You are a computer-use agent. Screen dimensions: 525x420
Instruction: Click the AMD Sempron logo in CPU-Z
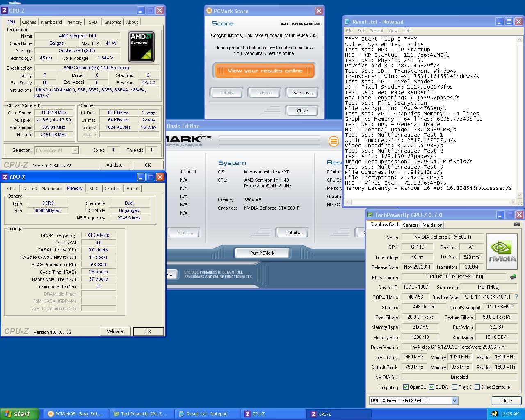[x=141, y=47]
